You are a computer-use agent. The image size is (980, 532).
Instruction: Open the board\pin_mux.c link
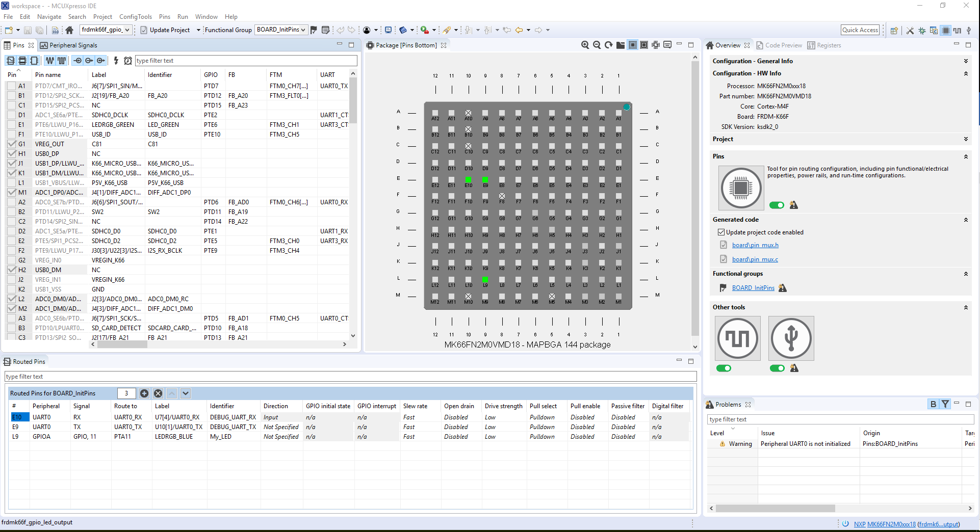coord(755,259)
